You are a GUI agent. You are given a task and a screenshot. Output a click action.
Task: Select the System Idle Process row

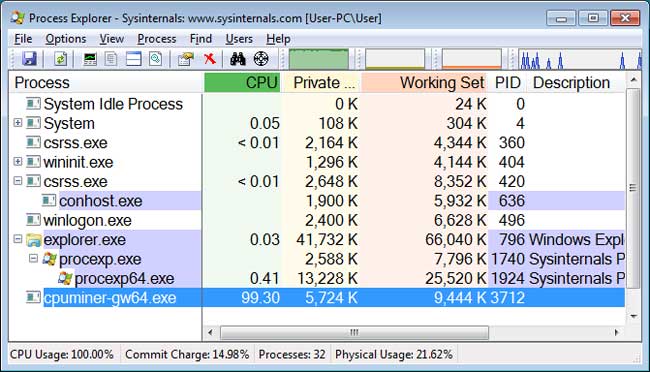317,104
